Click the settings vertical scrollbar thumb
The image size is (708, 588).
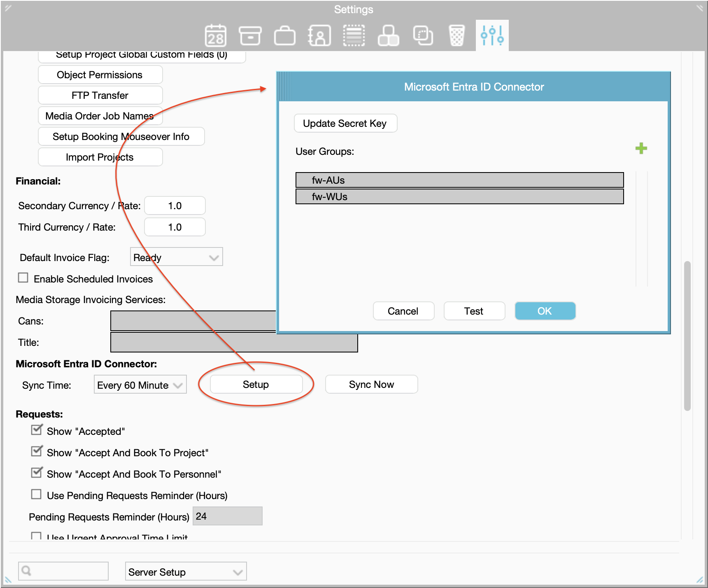pyautogui.click(x=687, y=336)
